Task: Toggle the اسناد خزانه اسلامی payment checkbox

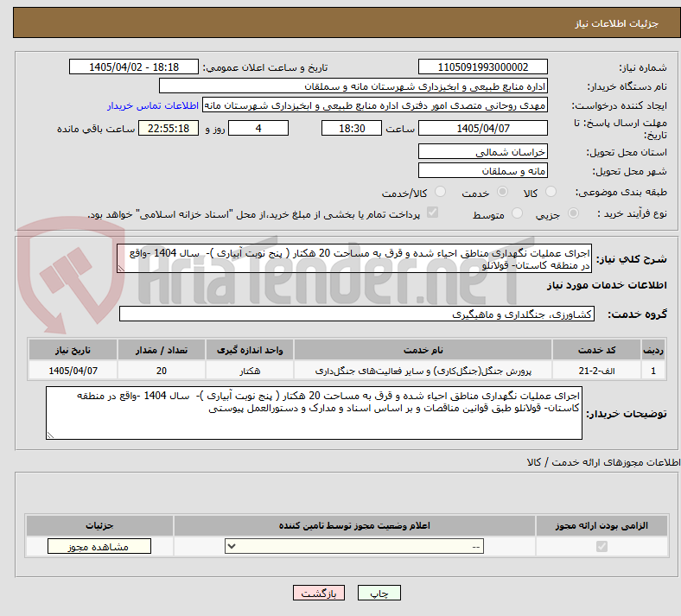Action: [x=433, y=213]
